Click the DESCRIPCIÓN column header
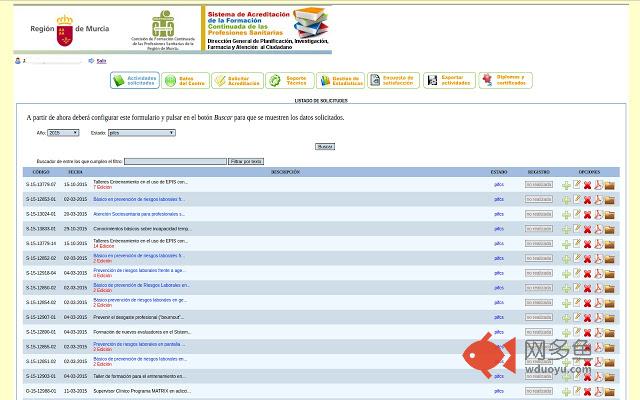Viewport: 640px width, 400px height. coord(286,172)
